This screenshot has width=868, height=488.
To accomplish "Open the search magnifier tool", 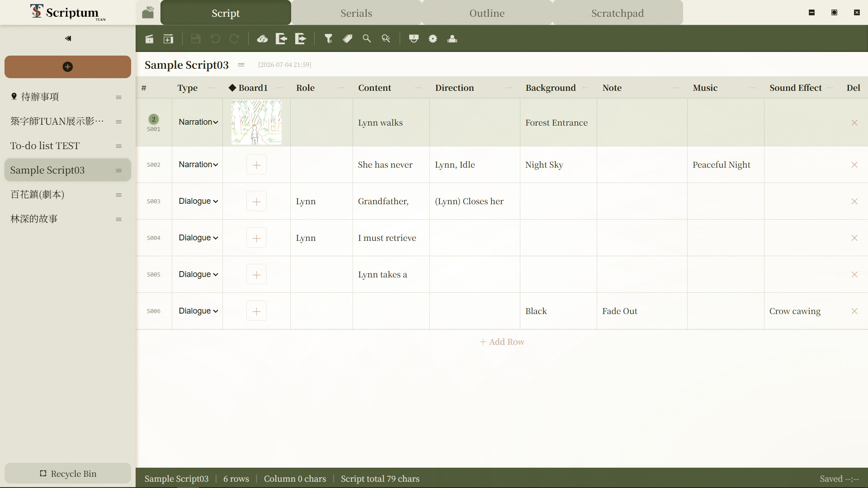I will click(x=367, y=39).
